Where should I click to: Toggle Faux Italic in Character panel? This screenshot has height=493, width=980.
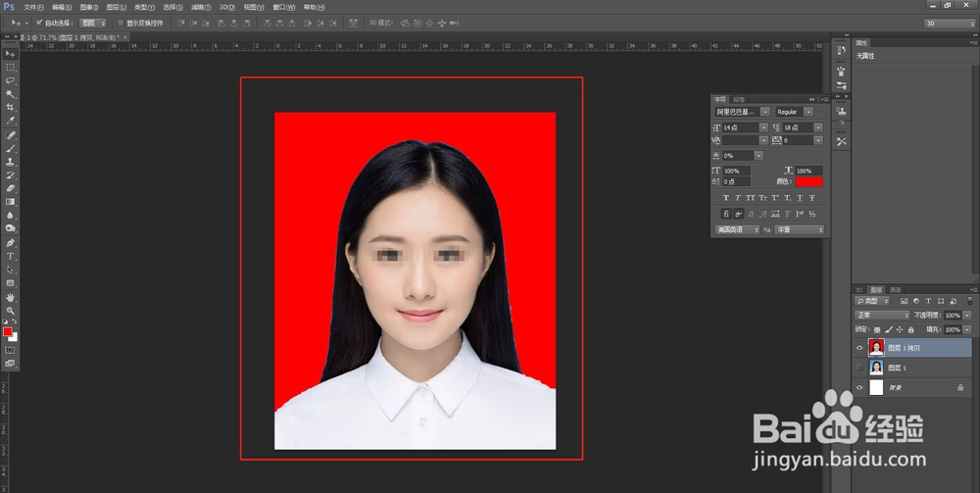738,198
